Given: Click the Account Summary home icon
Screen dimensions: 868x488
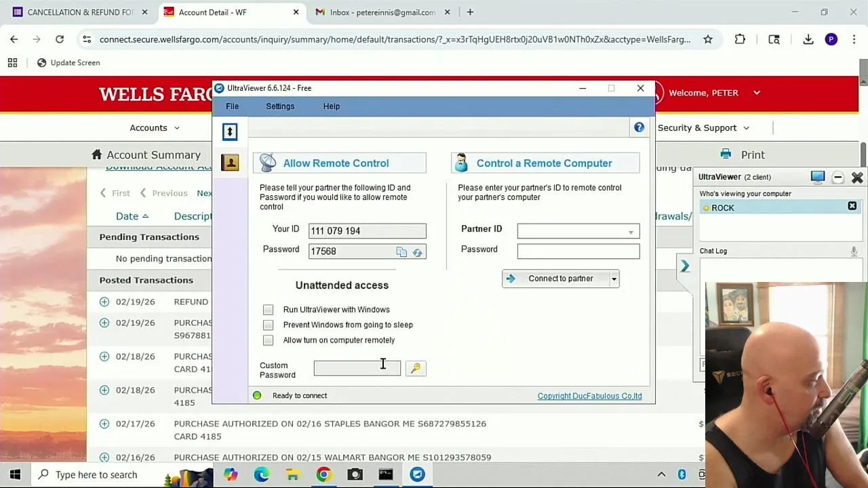Looking at the screenshot, I should 97,155.
